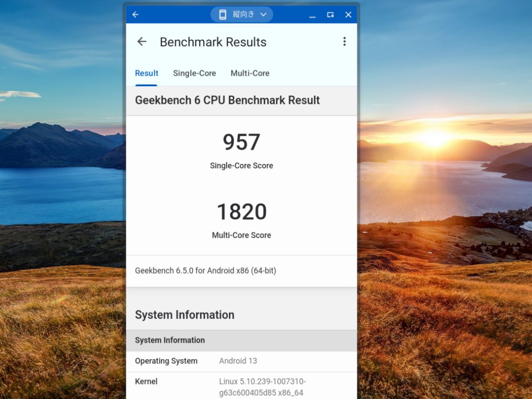Restore the window using the restore button
The height and width of the screenshot is (399, 532).
(330, 14)
